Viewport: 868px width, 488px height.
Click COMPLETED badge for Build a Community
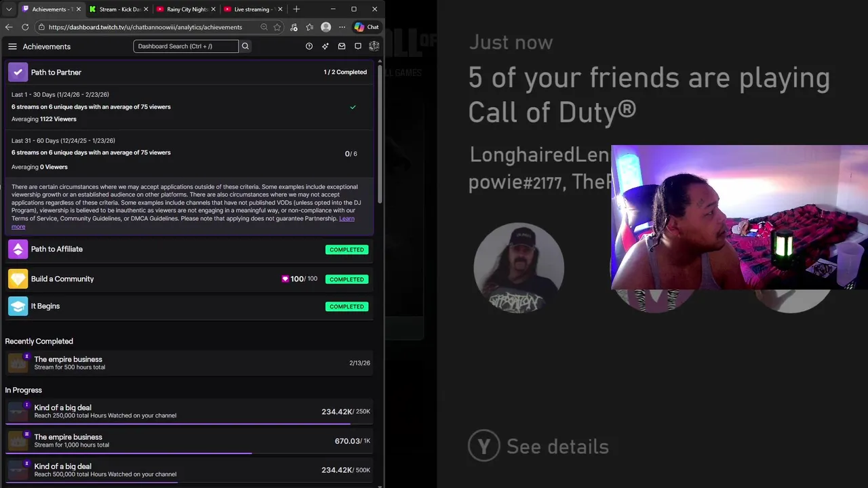click(x=347, y=279)
